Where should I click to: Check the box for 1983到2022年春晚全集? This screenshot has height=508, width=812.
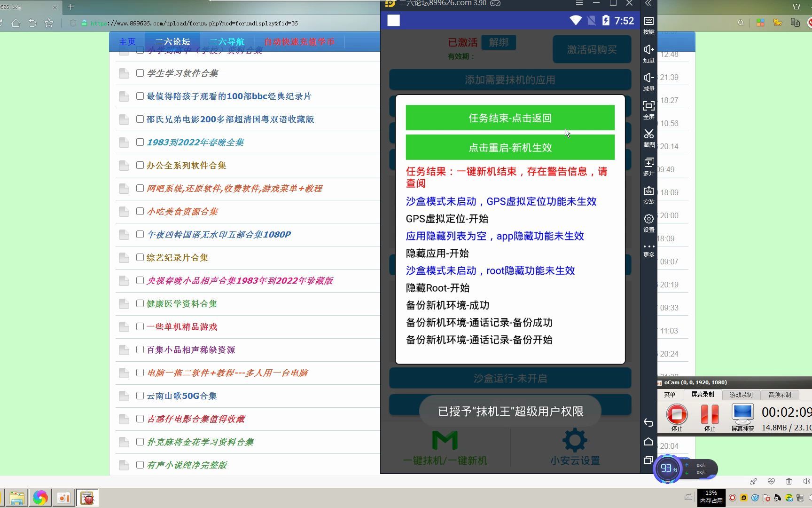[140, 142]
